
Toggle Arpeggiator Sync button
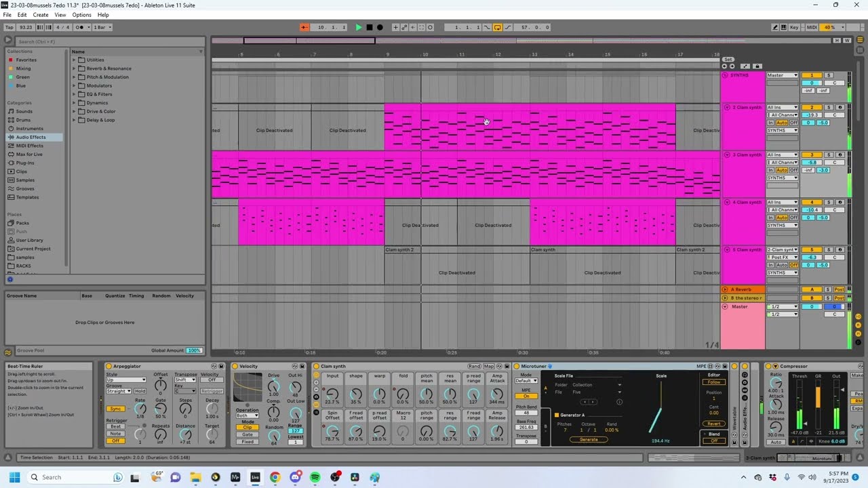[x=116, y=409]
